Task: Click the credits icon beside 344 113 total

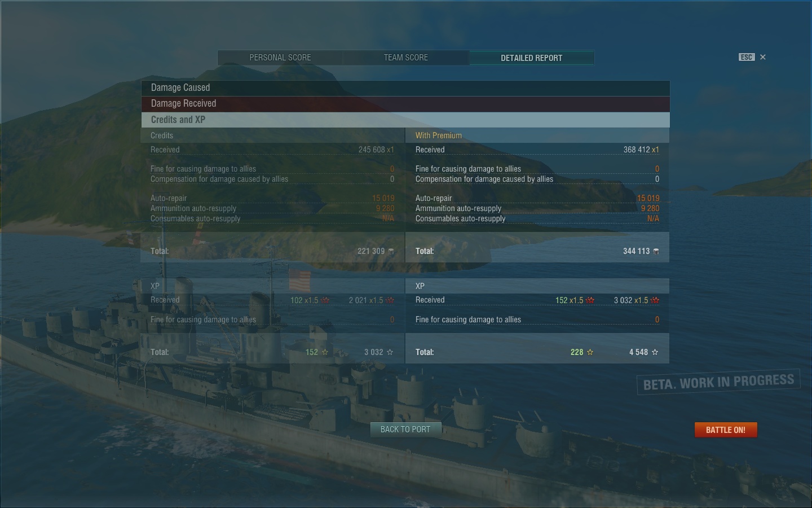Action: tap(656, 251)
